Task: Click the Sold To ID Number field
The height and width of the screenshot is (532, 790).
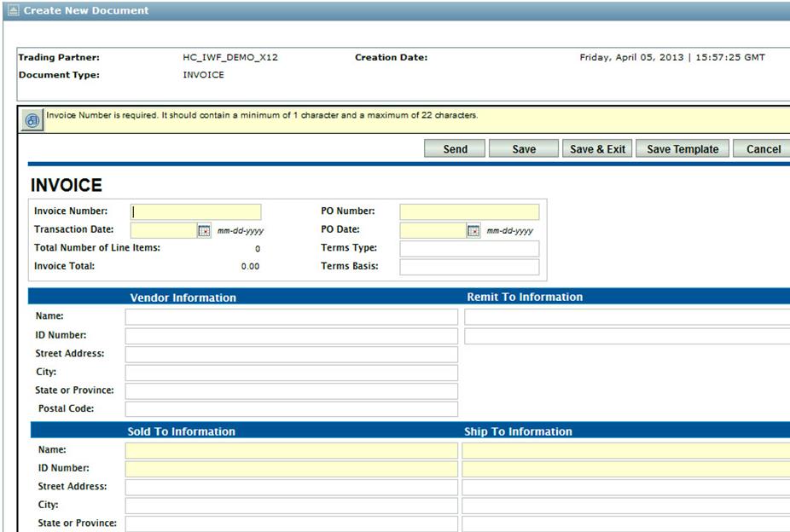Action: click(291, 469)
